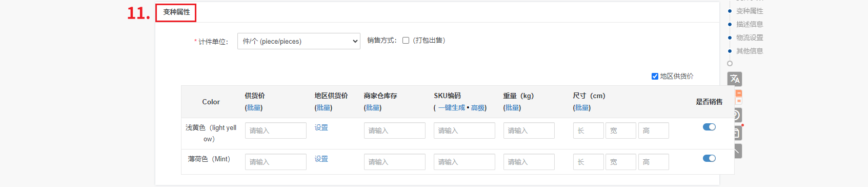Jump to 描述信息 in side navigation
The image size is (868, 187).
pos(750,24)
